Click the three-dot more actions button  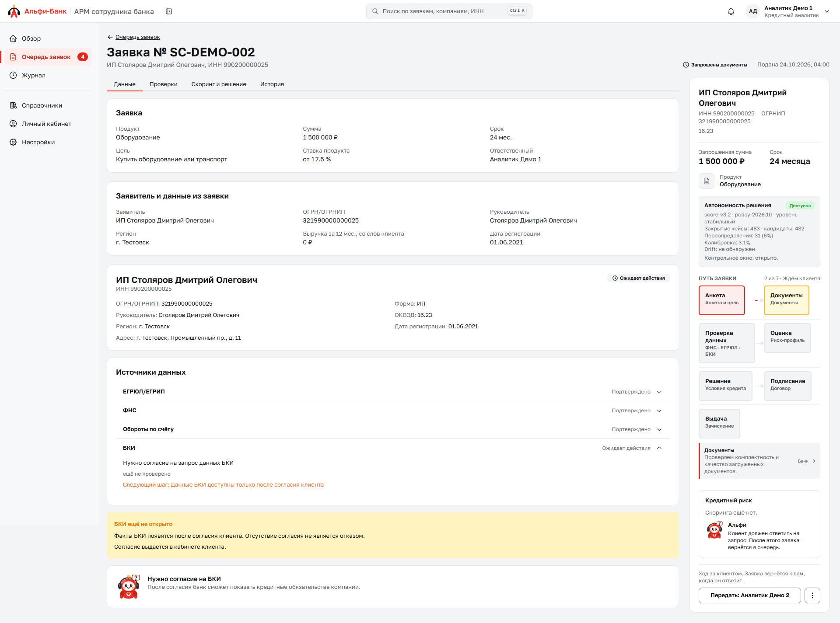tap(812, 595)
